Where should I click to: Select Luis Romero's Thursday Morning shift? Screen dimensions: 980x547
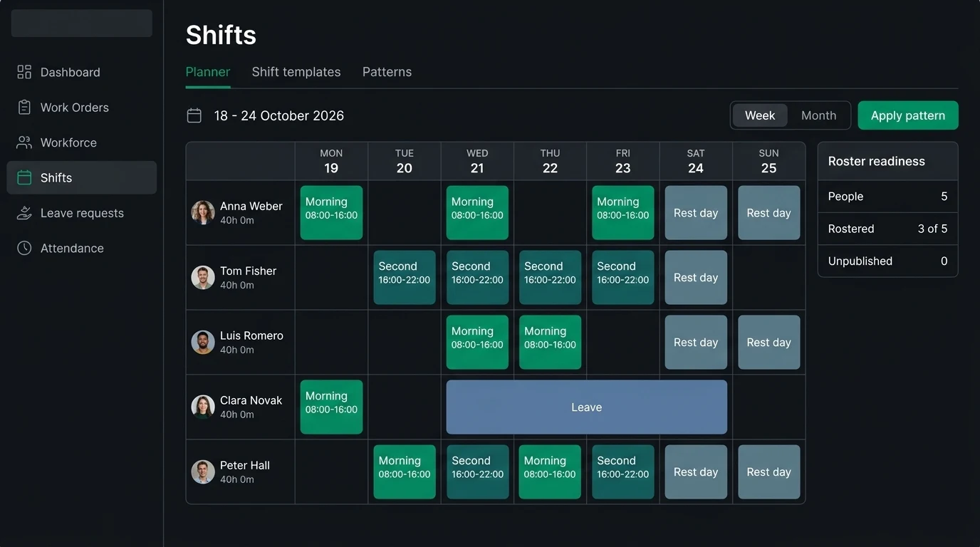(550, 342)
